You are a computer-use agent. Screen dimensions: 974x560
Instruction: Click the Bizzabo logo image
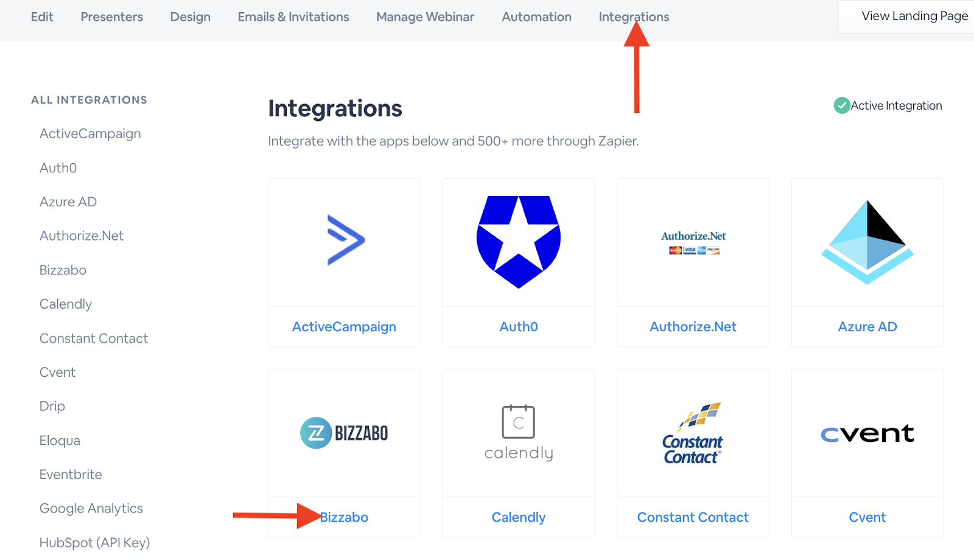[x=344, y=433]
